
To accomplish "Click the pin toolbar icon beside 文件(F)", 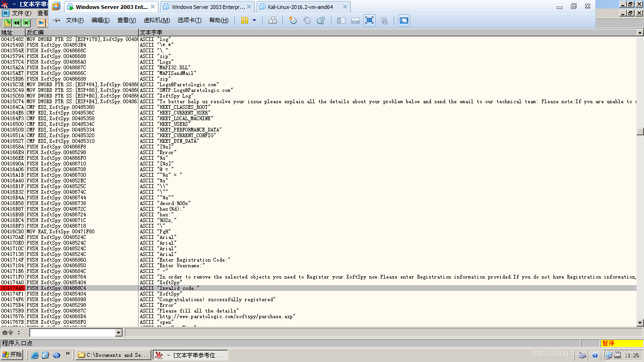I will [56, 20].
